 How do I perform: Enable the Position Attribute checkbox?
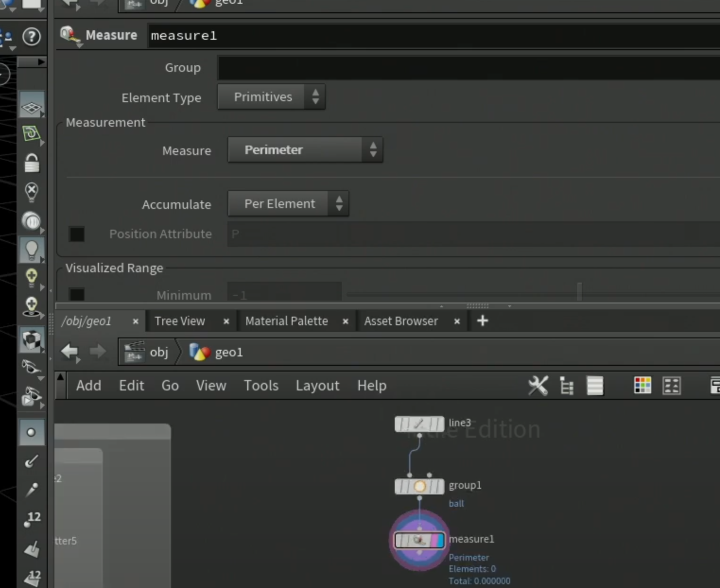click(x=77, y=234)
